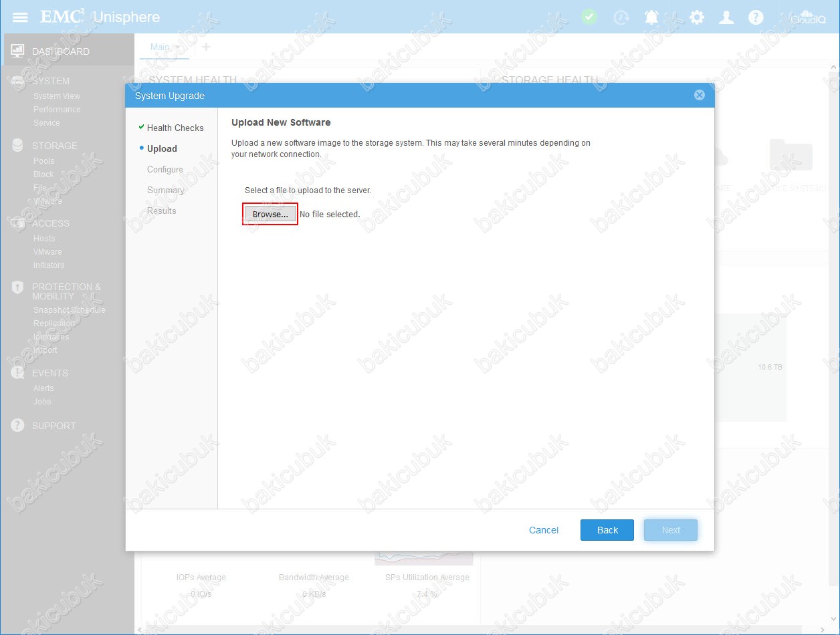Click the user account icon
Screen dimensions: 840x635
(x=726, y=17)
